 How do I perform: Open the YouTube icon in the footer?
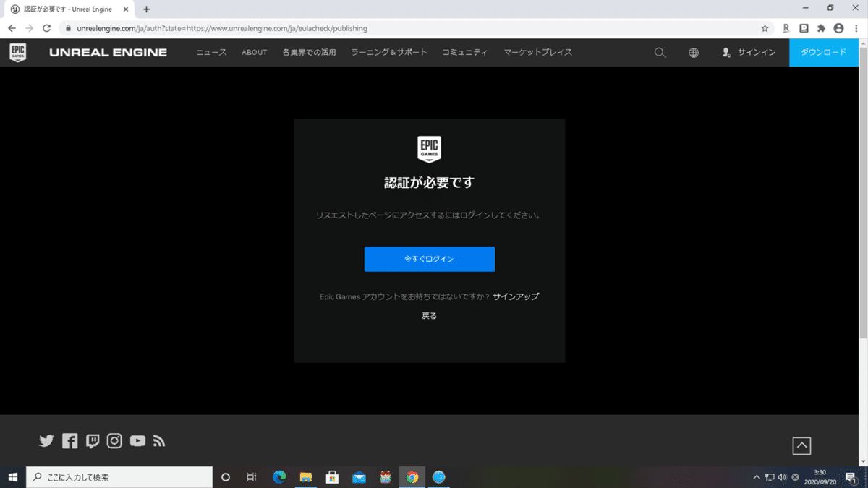tap(137, 440)
